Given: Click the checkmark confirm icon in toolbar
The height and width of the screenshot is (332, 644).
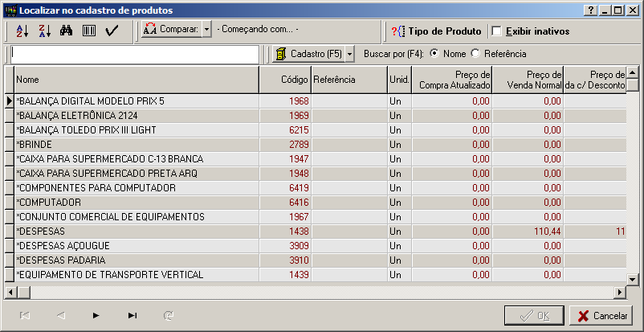Looking at the screenshot, I should pyautogui.click(x=112, y=31).
